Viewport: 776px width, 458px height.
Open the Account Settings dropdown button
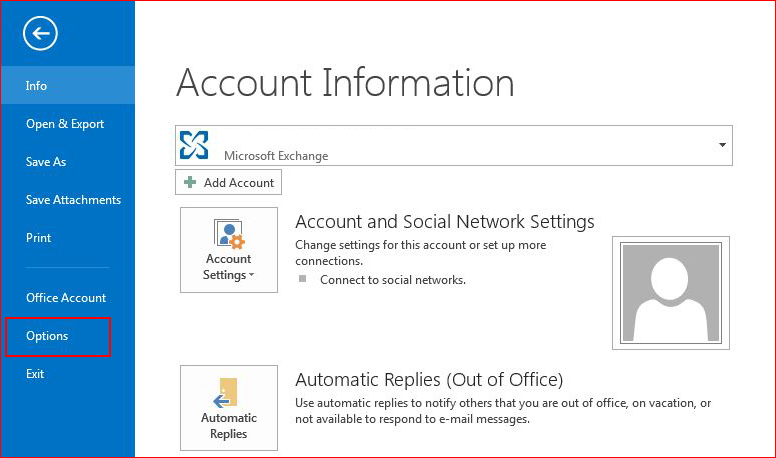[229, 250]
